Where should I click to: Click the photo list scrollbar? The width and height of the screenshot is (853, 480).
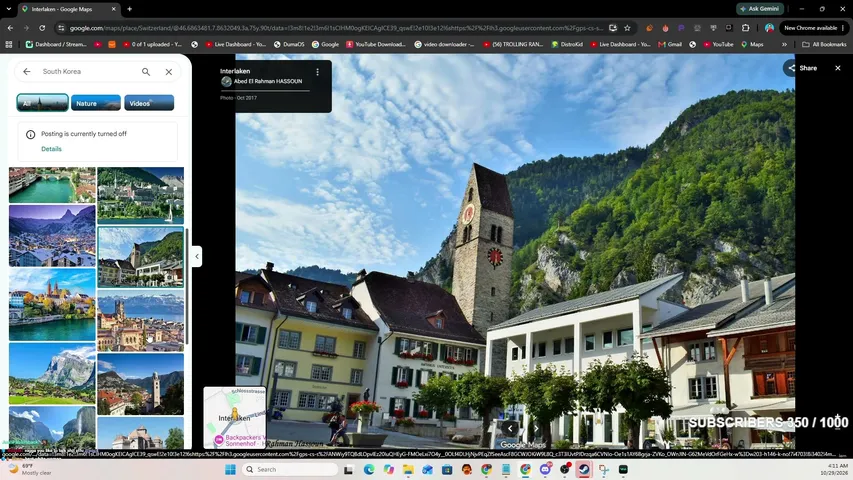coord(187,286)
